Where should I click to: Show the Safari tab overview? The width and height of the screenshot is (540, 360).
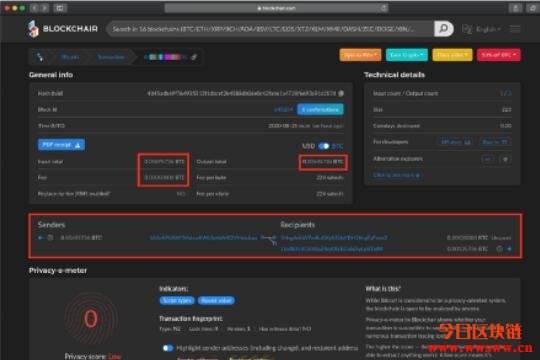click(532, 8)
